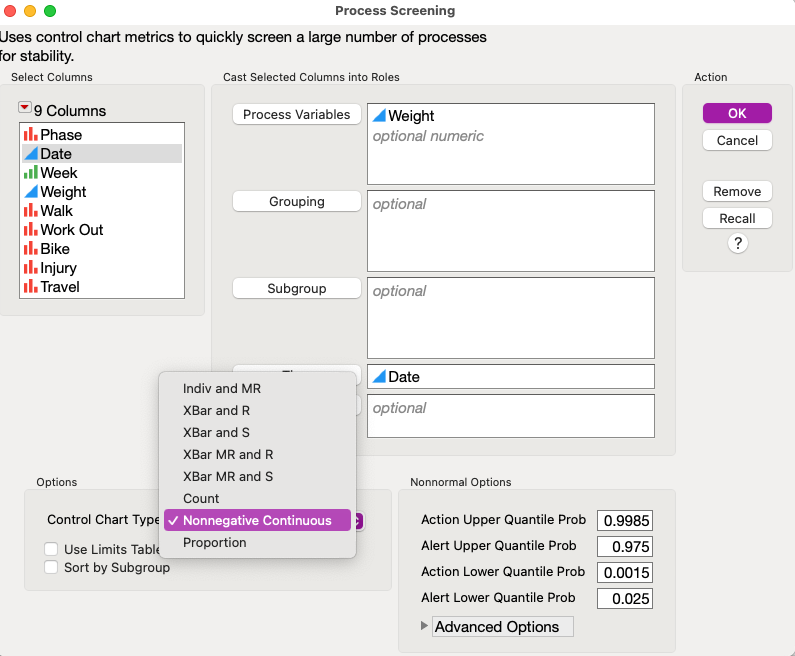Click the Alert Lower Quantile Prob field
The width and height of the screenshot is (795, 656).
click(x=625, y=598)
